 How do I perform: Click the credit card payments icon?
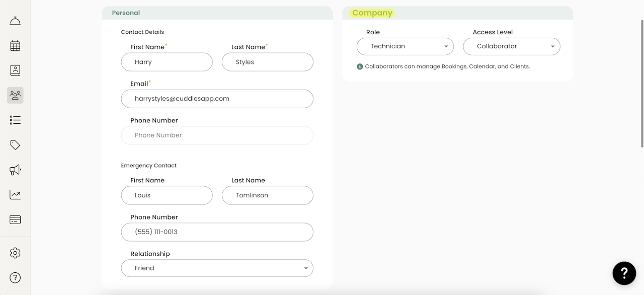pyautogui.click(x=15, y=219)
